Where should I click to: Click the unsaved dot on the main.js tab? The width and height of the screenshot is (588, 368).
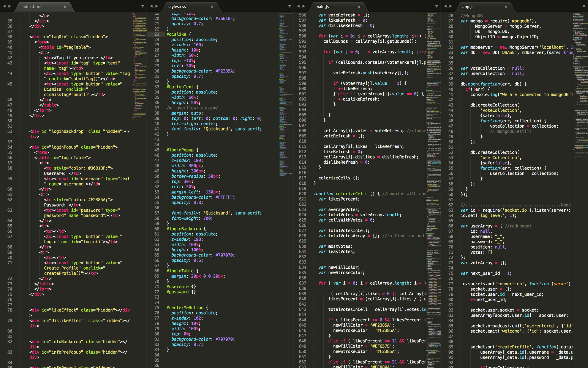359,7
